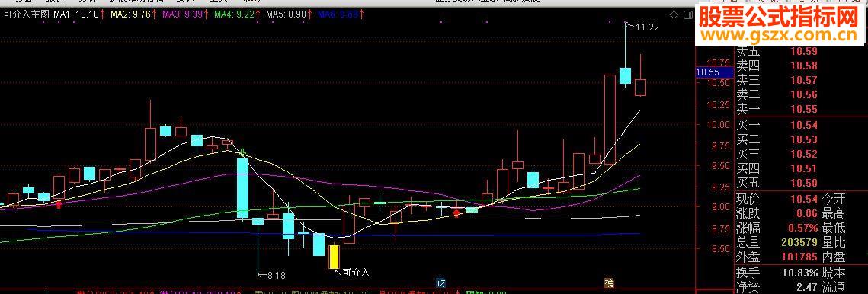Select the MA2: 9.76 indicator label
868x294 pixels.
pos(130,14)
